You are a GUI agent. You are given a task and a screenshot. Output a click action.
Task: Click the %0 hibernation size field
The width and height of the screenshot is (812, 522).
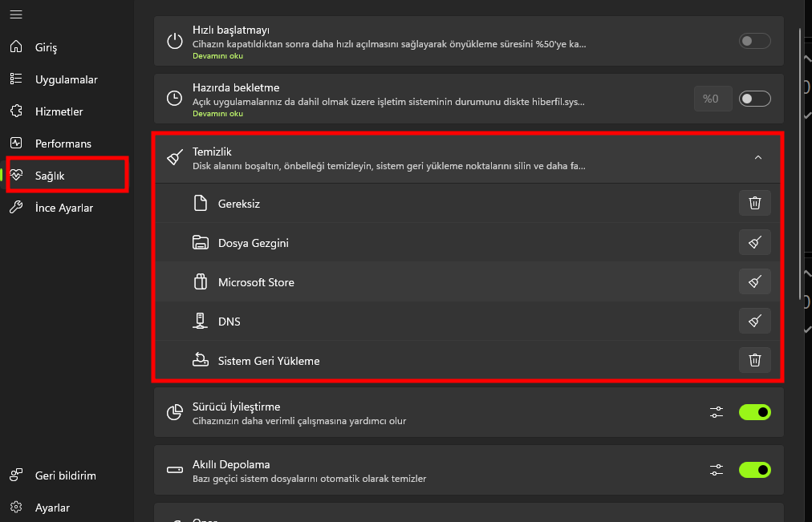point(713,99)
